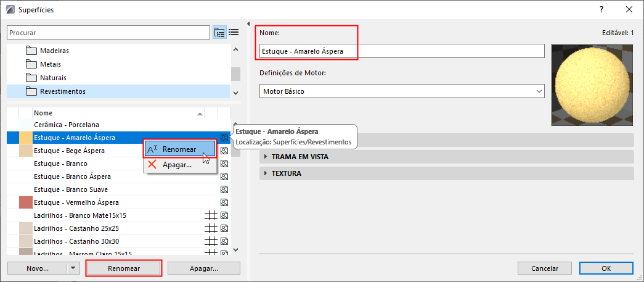Viewport: 644px width, 282px height.
Task: Switch to flat list view
Action: (x=234, y=33)
